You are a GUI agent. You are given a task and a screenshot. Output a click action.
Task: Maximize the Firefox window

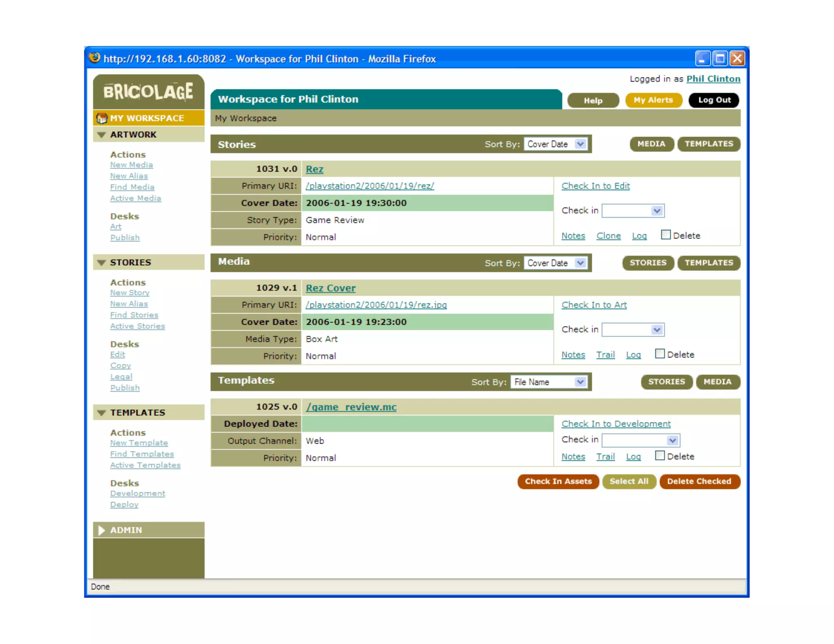[720, 59]
